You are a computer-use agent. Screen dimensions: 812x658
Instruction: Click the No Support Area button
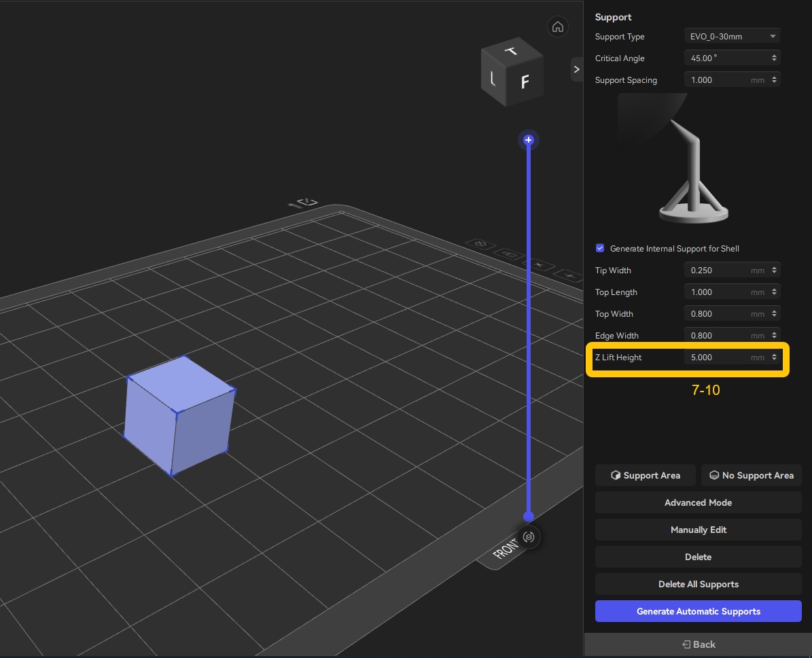pyautogui.click(x=752, y=475)
